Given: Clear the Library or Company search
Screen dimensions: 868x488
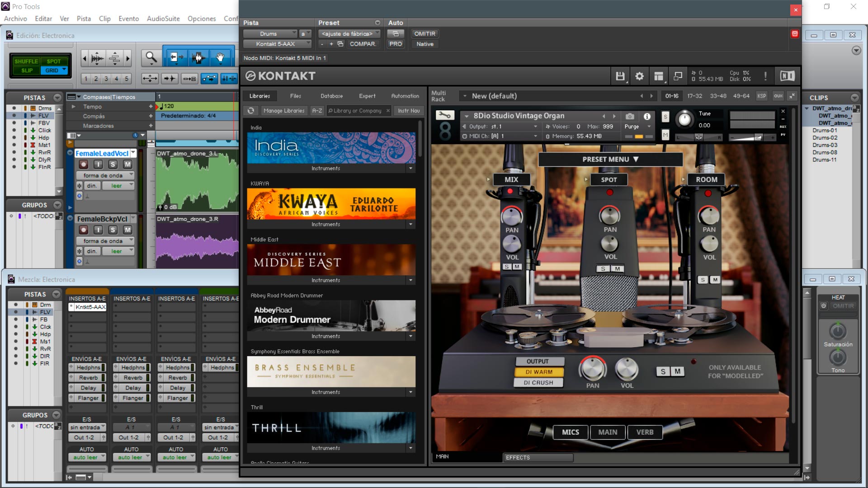Looking at the screenshot, I should tap(388, 111).
